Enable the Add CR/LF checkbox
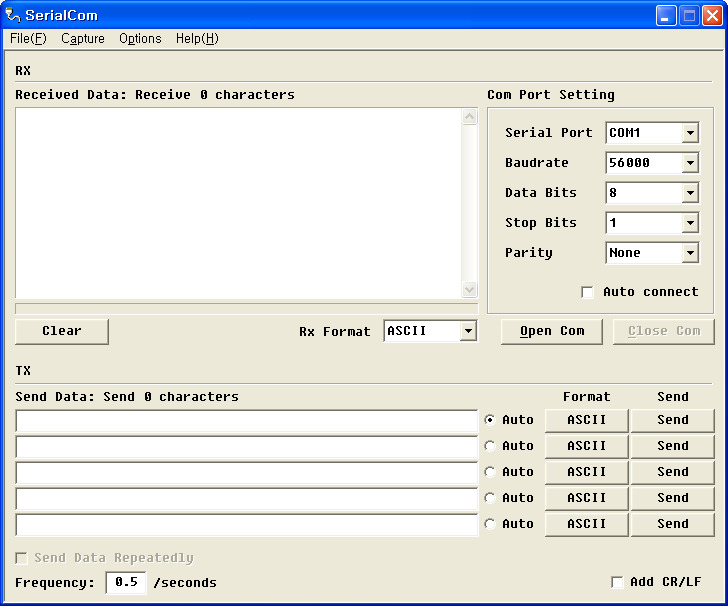The width and height of the screenshot is (728, 606). [x=617, y=582]
